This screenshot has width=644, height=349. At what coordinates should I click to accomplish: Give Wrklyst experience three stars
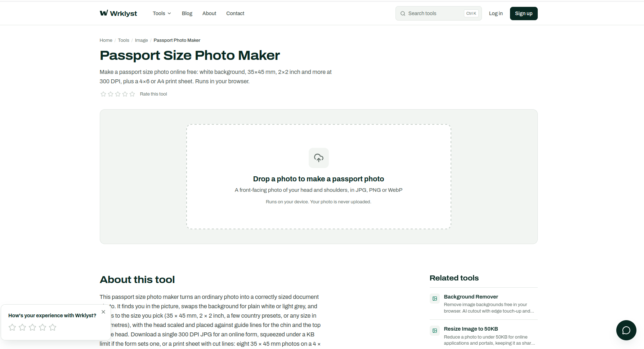32,327
